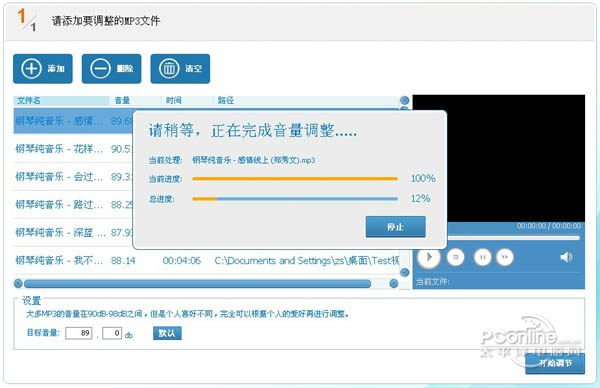The height and width of the screenshot is (388, 600).
Task: Sort by the 时间 column header
Action: (x=187, y=101)
